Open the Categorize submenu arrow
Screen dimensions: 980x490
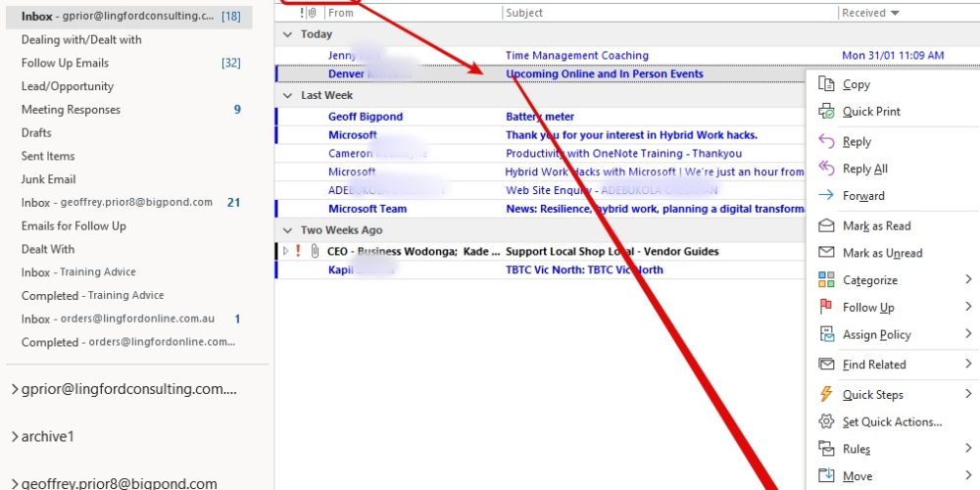pyautogui.click(x=968, y=279)
